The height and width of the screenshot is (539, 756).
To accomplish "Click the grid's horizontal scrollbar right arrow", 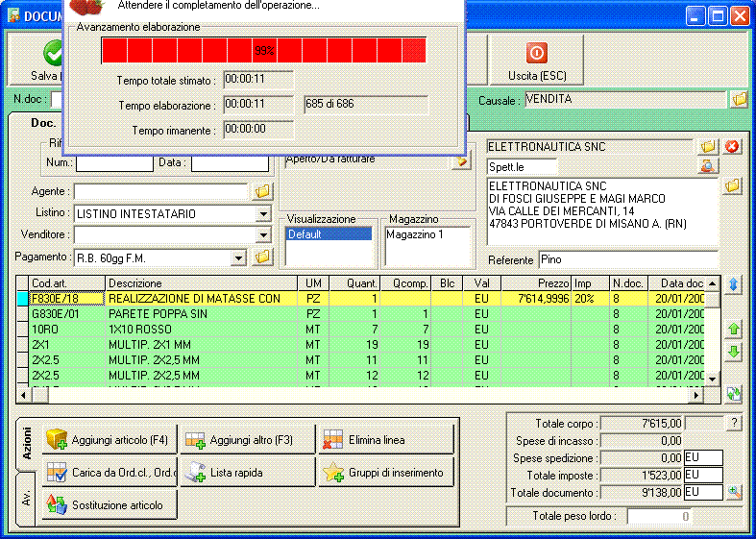I will (x=695, y=395).
